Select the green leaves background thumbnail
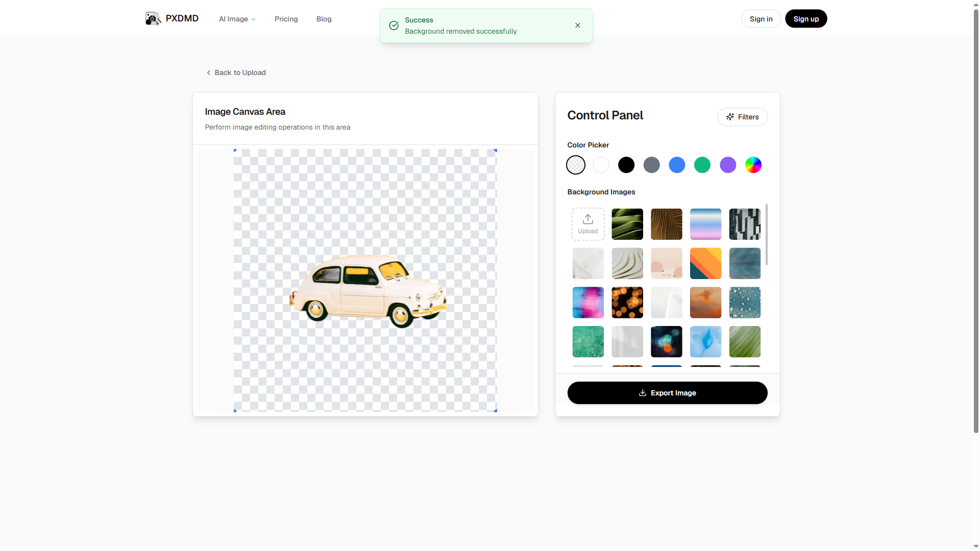The image size is (980, 551). 627,224
